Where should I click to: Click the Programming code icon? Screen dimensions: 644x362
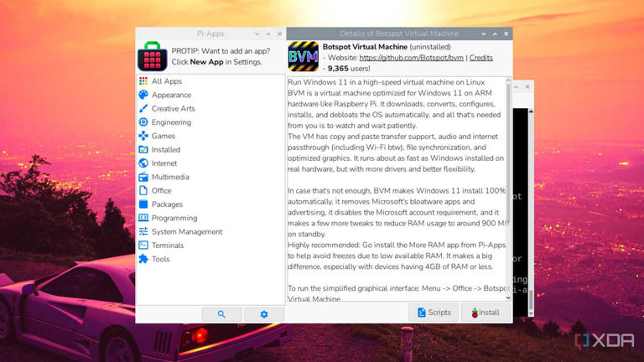(143, 218)
